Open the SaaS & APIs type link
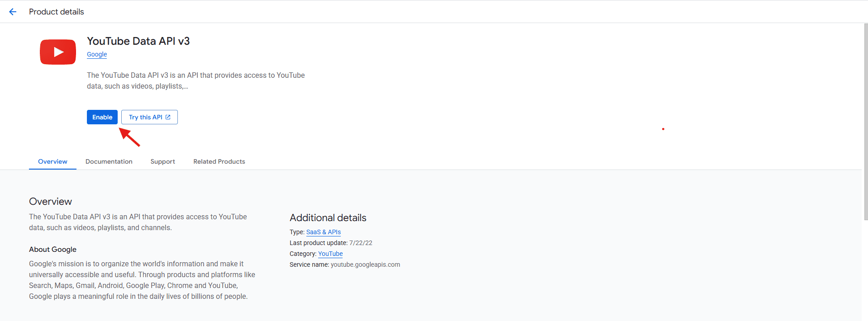This screenshot has height=321, width=868. 324,232
